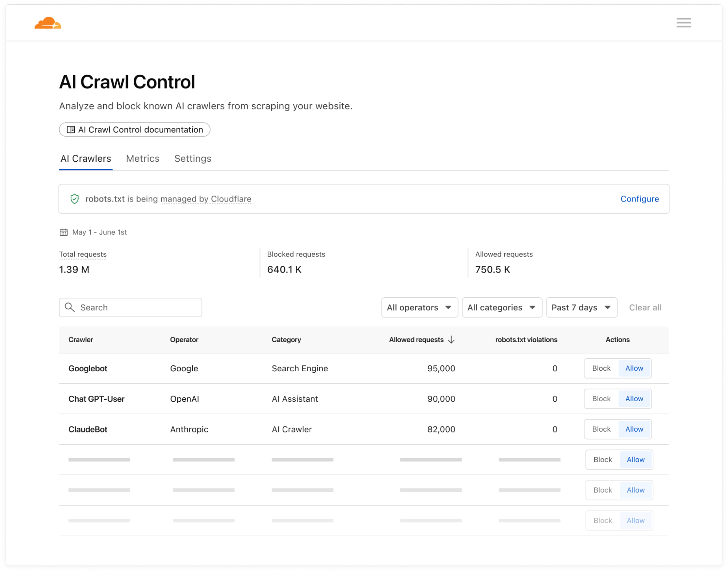The height and width of the screenshot is (572, 728).
Task: Click the calendar icon beside May 1 - June 1st
Action: (x=64, y=232)
